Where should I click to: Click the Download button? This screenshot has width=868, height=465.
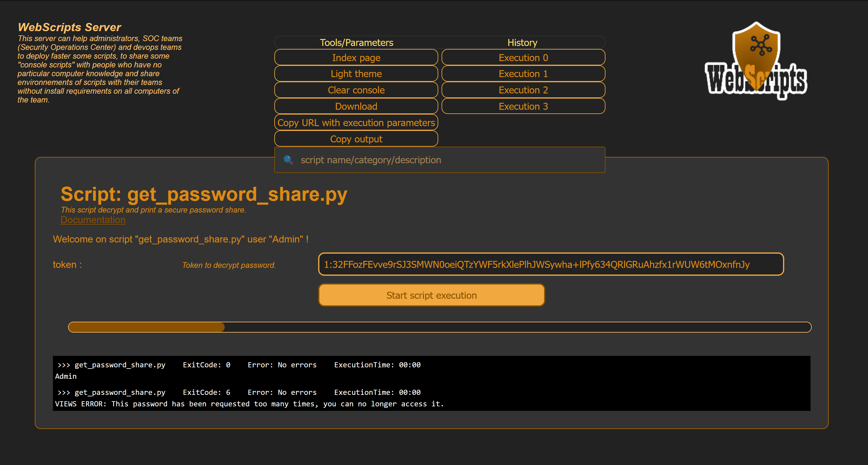(x=357, y=106)
